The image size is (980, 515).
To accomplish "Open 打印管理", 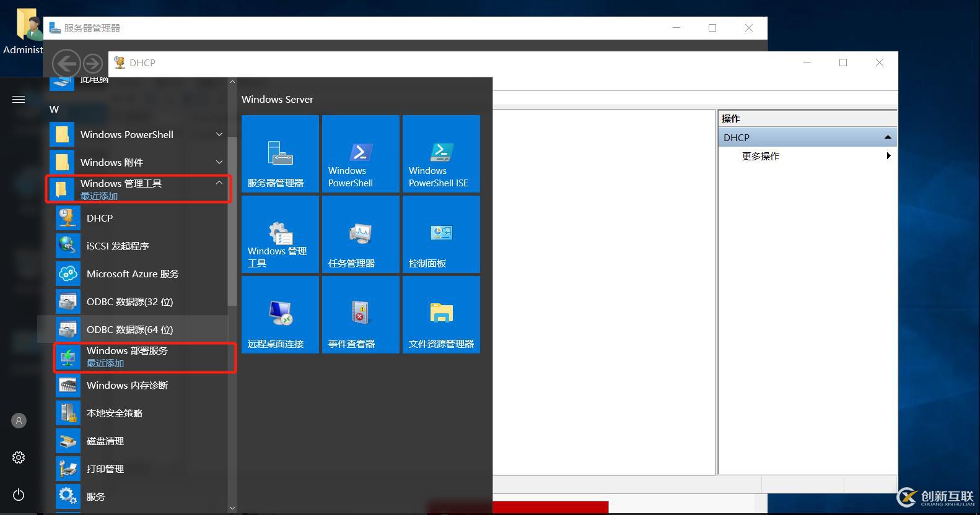I will tap(139, 469).
